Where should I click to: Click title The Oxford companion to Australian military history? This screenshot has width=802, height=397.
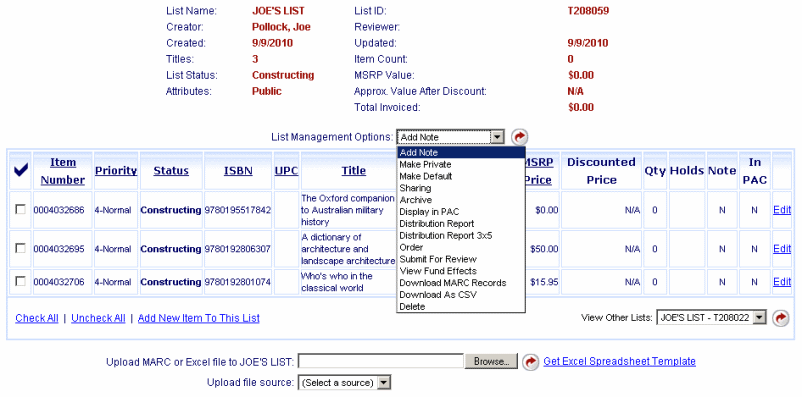[x=348, y=210]
